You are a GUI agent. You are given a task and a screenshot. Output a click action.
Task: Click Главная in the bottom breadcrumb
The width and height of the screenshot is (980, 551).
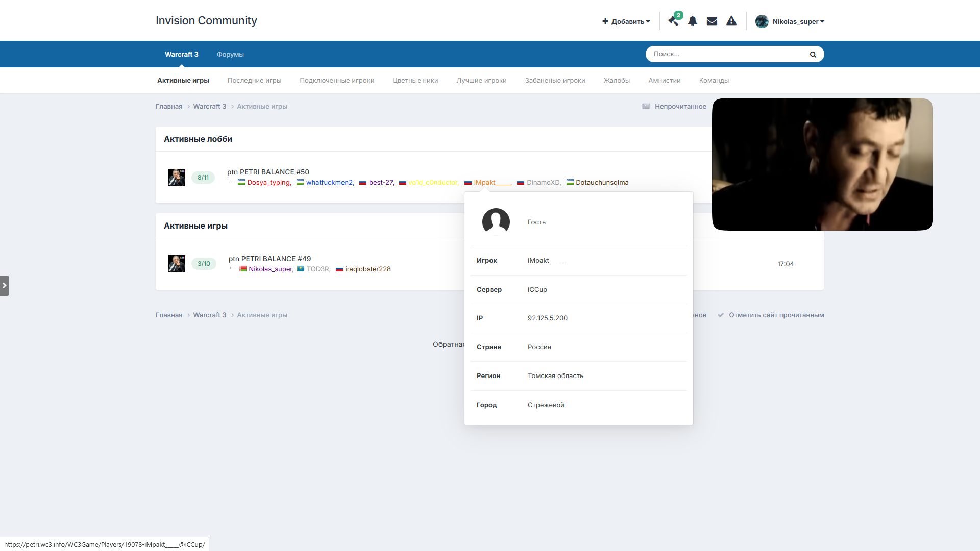(x=169, y=315)
